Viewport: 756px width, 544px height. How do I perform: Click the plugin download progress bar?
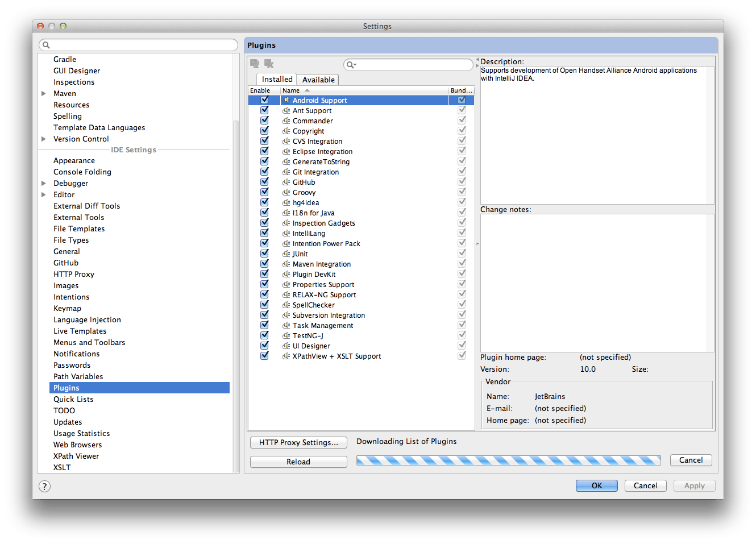508,460
